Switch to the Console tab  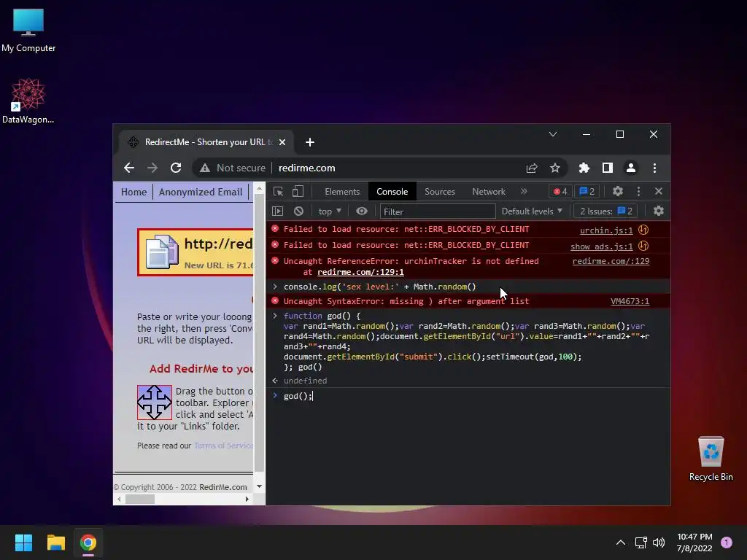click(x=392, y=192)
